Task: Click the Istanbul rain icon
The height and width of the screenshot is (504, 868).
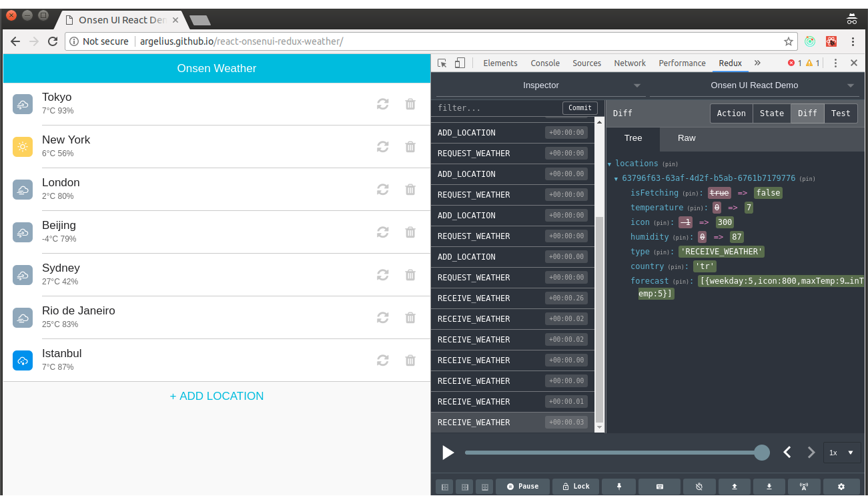Action: [x=23, y=360]
